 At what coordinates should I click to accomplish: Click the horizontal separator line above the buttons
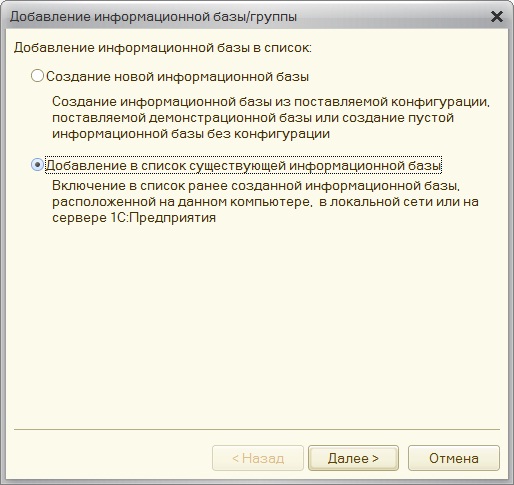(x=257, y=429)
